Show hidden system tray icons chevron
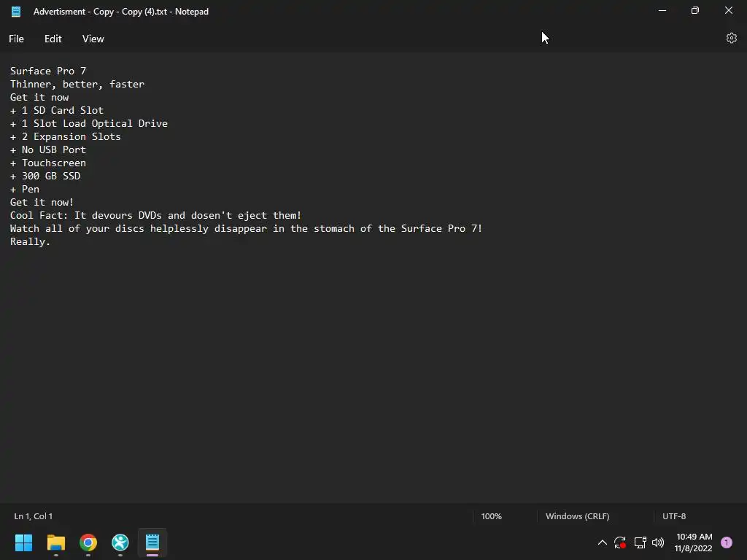The width and height of the screenshot is (747, 560). point(602,542)
